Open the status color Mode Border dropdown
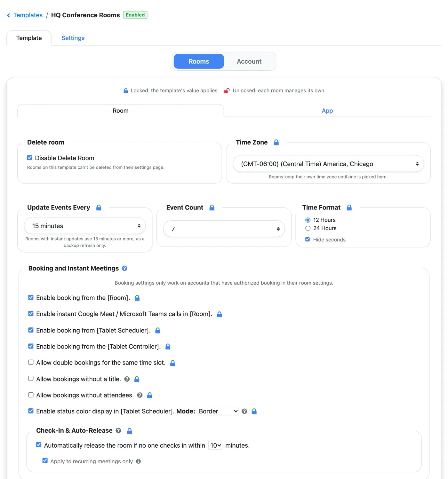 pos(218,411)
